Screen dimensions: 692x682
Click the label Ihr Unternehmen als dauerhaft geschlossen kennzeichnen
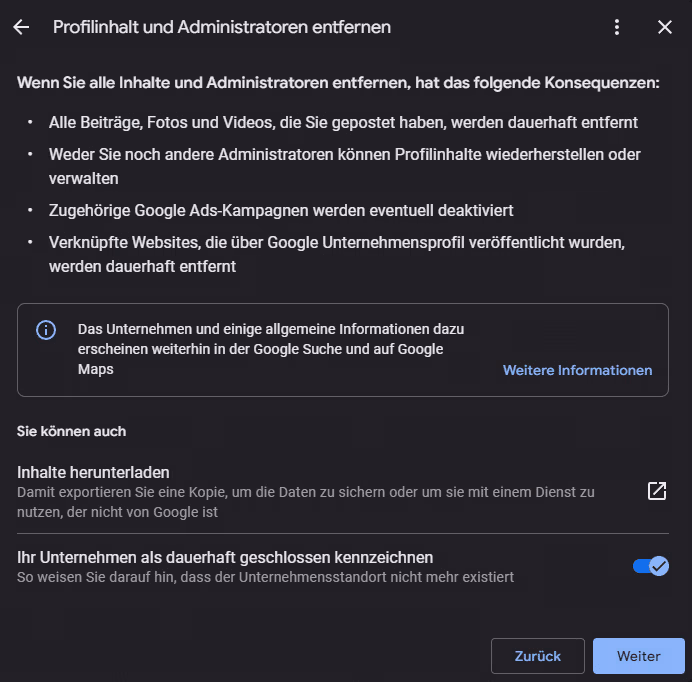coord(225,557)
